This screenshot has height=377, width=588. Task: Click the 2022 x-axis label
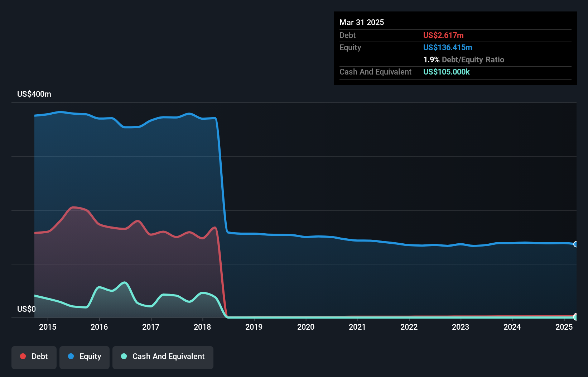409,327
